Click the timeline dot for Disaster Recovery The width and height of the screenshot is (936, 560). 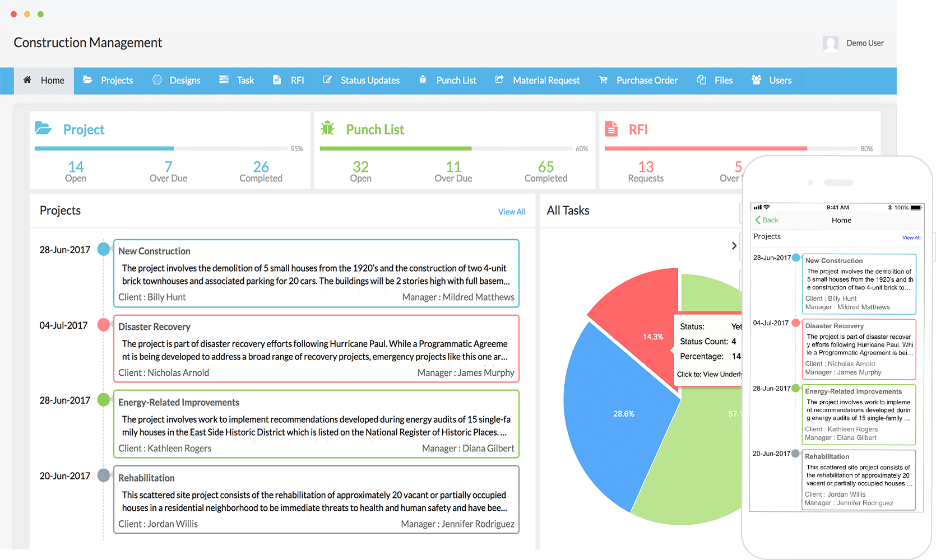[x=104, y=325]
